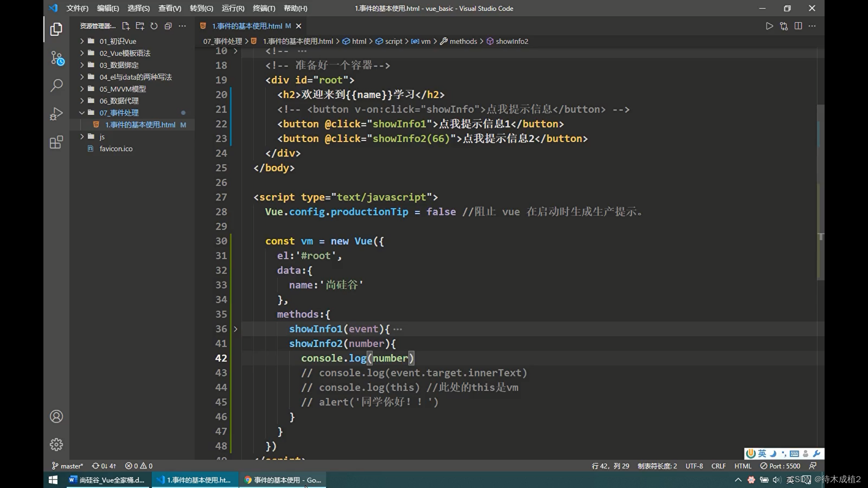Open errors and warnings problems panel
The height and width of the screenshot is (488, 868).
point(139,466)
